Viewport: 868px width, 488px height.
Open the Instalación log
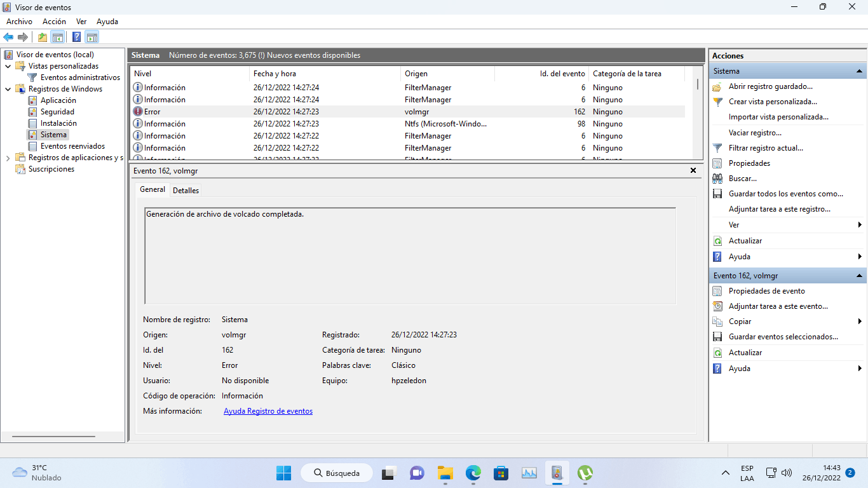(x=58, y=123)
